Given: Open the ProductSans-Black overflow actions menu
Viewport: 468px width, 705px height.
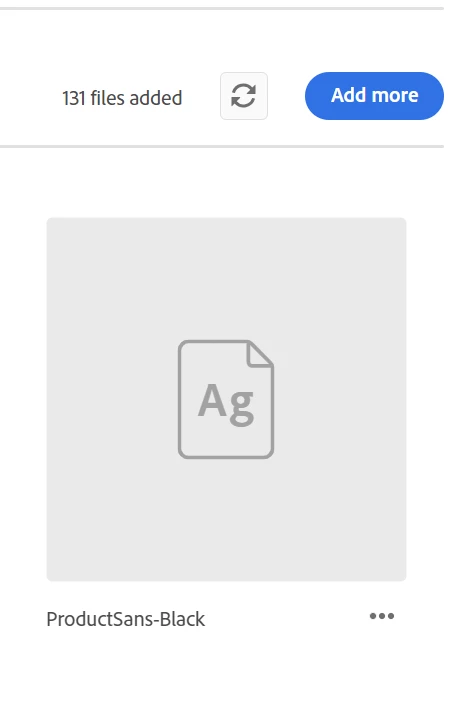Looking at the screenshot, I should (x=382, y=616).
